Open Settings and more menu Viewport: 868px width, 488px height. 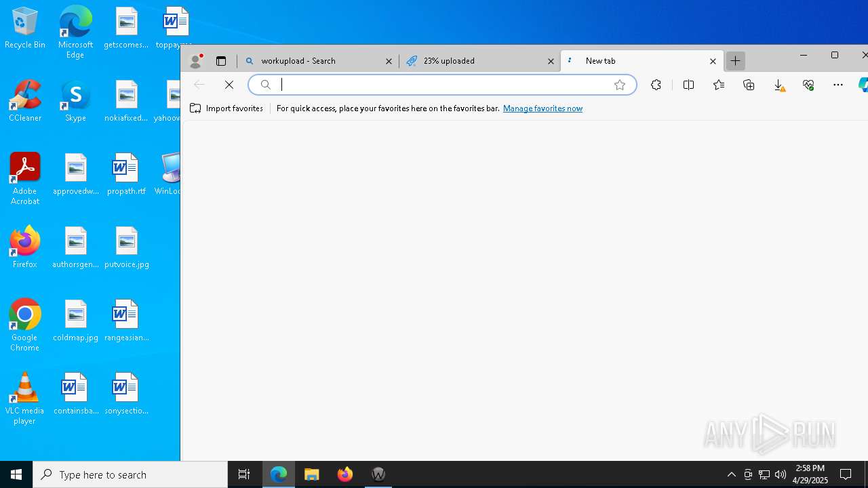pyautogui.click(x=838, y=85)
